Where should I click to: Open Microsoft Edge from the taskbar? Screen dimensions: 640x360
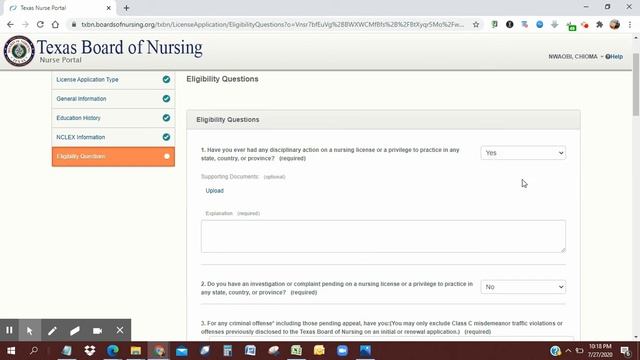[x=113, y=351]
